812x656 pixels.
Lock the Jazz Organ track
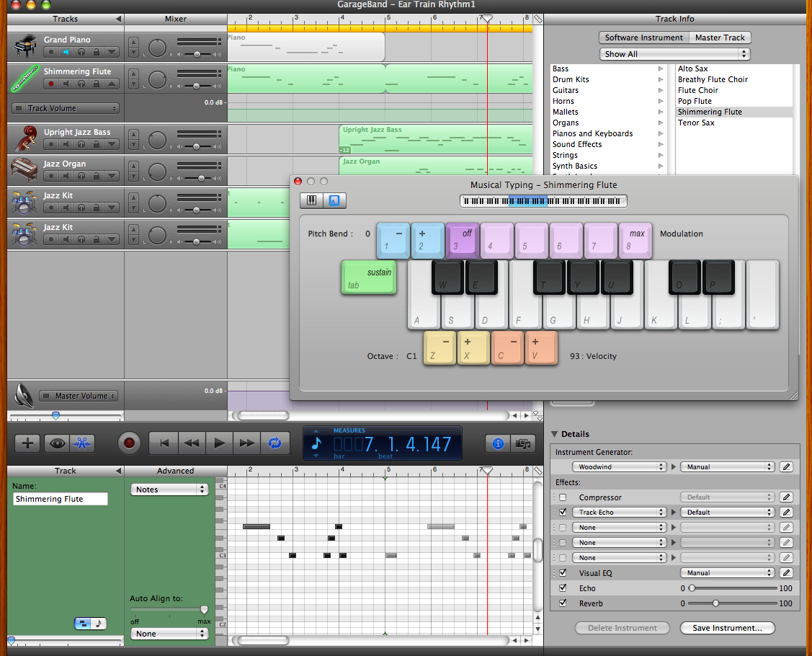pos(97,176)
